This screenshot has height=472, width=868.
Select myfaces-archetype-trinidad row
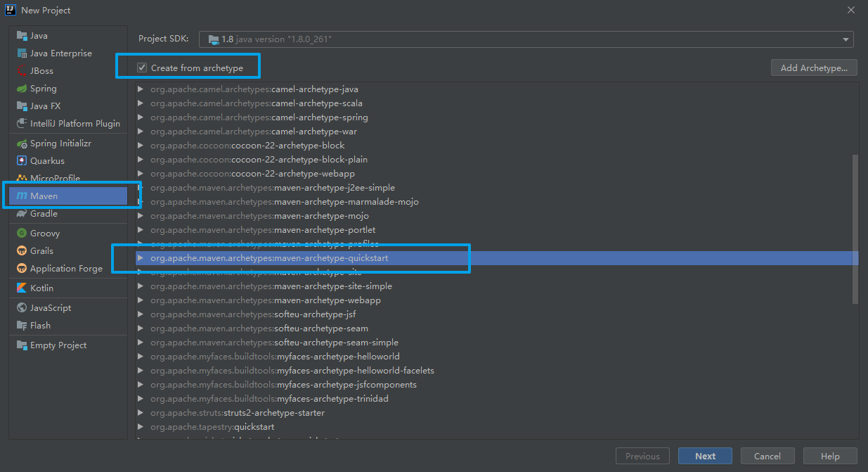498,399
